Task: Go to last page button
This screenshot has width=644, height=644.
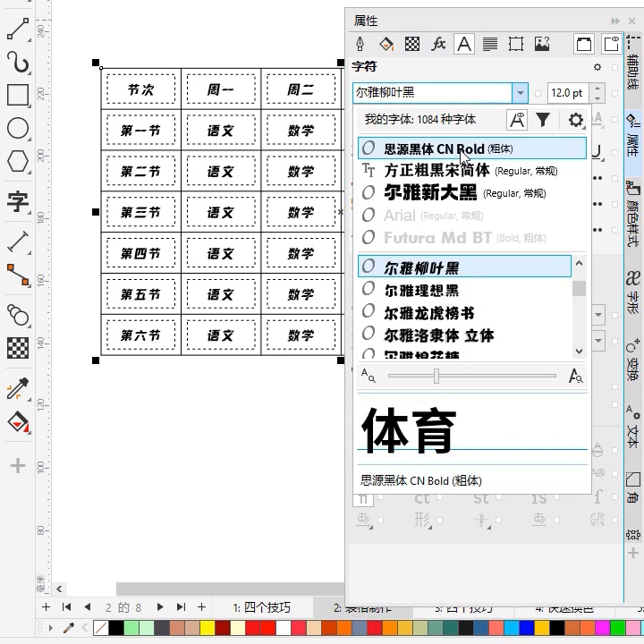Action: click(x=181, y=607)
